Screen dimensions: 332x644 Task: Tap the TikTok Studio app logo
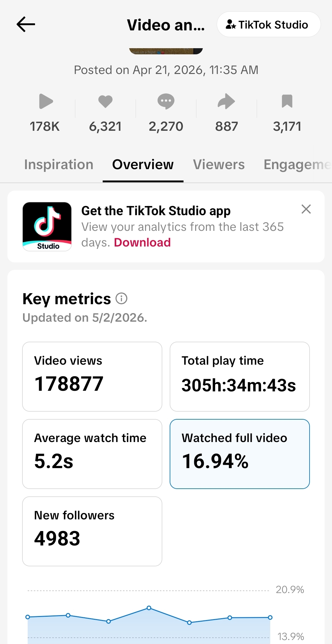click(47, 227)
